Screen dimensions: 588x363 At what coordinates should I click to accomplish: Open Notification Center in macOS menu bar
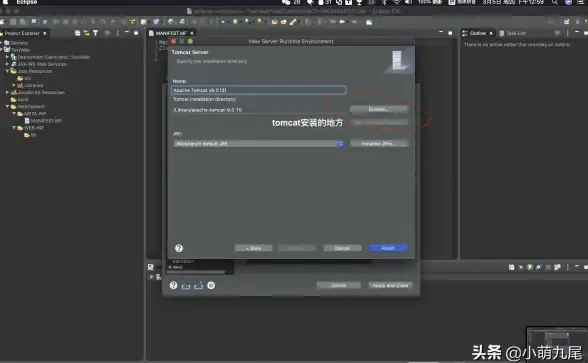[582, 2]
